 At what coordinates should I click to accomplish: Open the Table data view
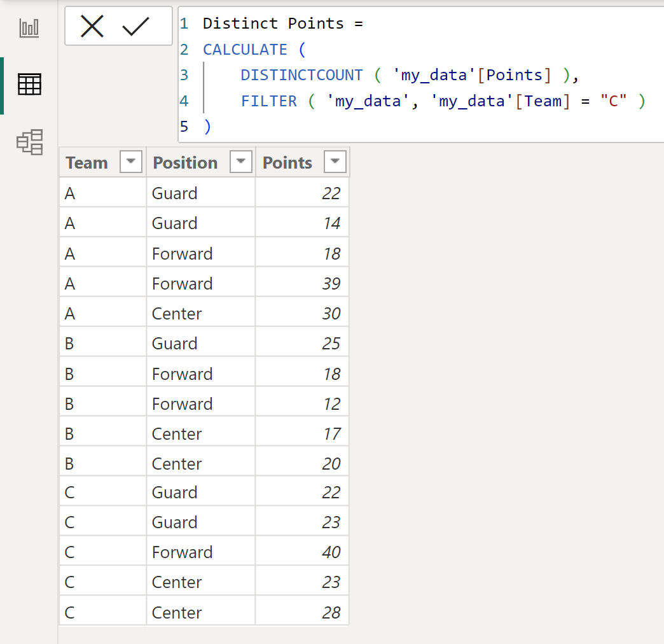29,85
